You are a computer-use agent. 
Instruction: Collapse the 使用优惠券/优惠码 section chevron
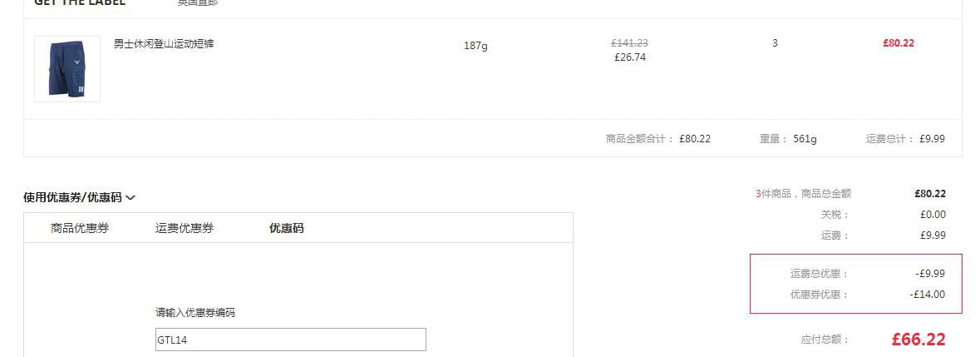(x=130, y=197)
